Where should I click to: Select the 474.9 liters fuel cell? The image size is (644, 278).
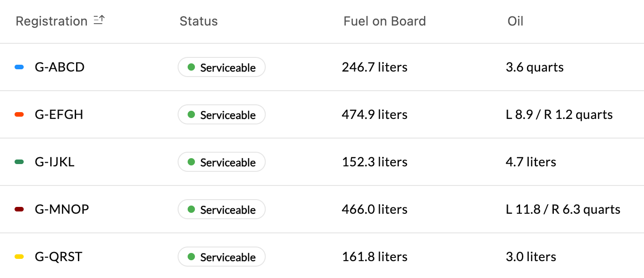[374, 115]
